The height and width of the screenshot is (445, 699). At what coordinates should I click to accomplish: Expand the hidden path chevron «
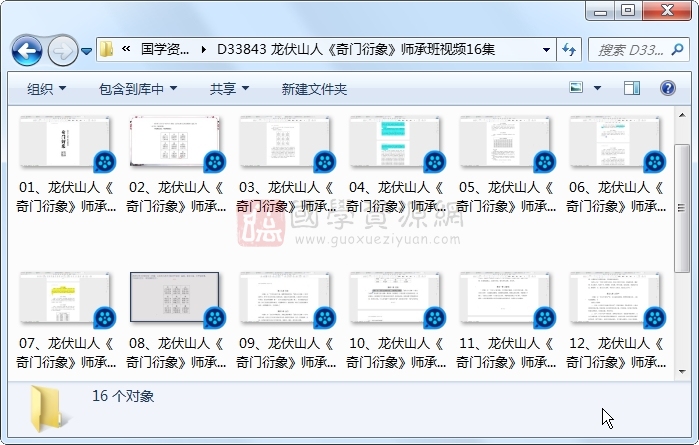coord(126,49)
